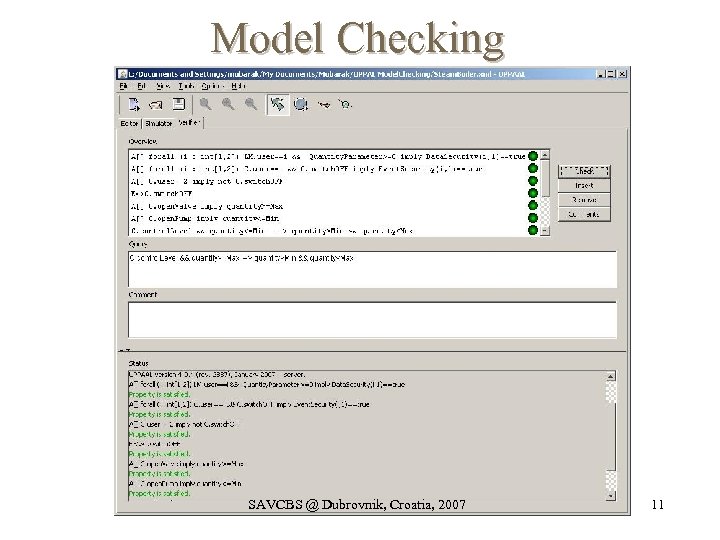Image resolution: width=720 pixels, height=540 pixels.
Task: Open the View menu
Action: (163, 86)
